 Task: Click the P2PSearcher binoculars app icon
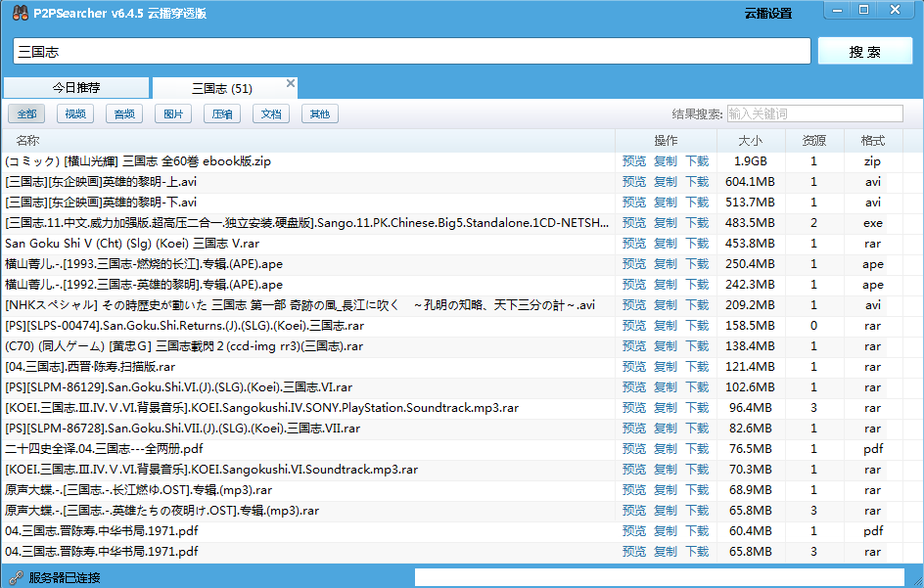(15, 13)
